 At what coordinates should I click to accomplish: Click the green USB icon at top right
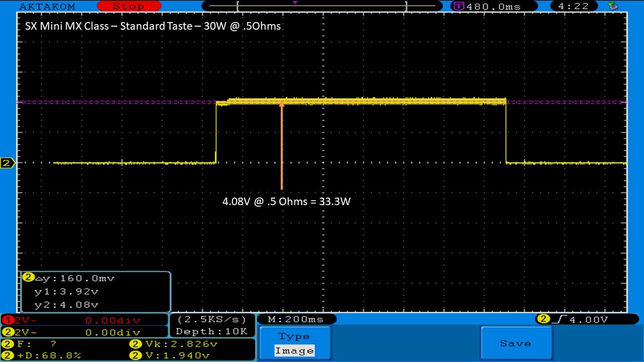613,6
